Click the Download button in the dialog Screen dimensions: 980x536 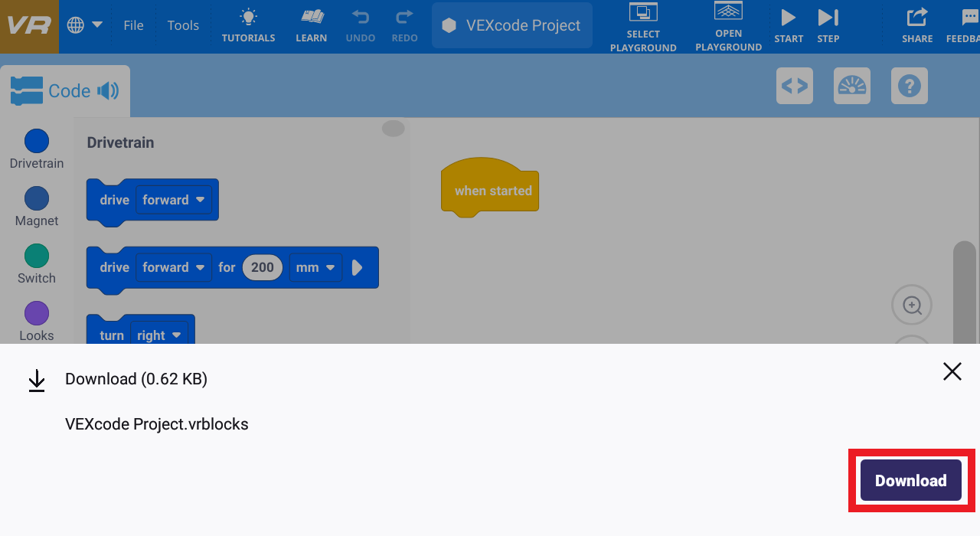click(910, 480)
